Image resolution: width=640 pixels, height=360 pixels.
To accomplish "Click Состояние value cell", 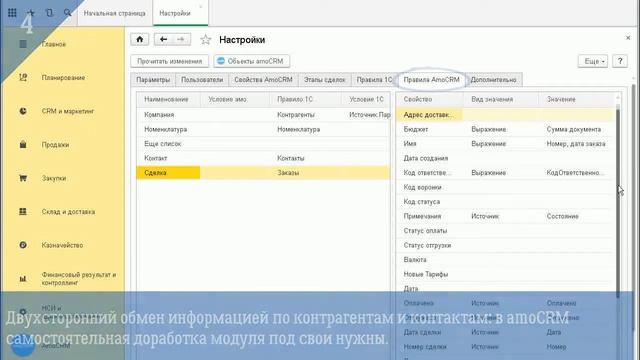I will point(577,216).
